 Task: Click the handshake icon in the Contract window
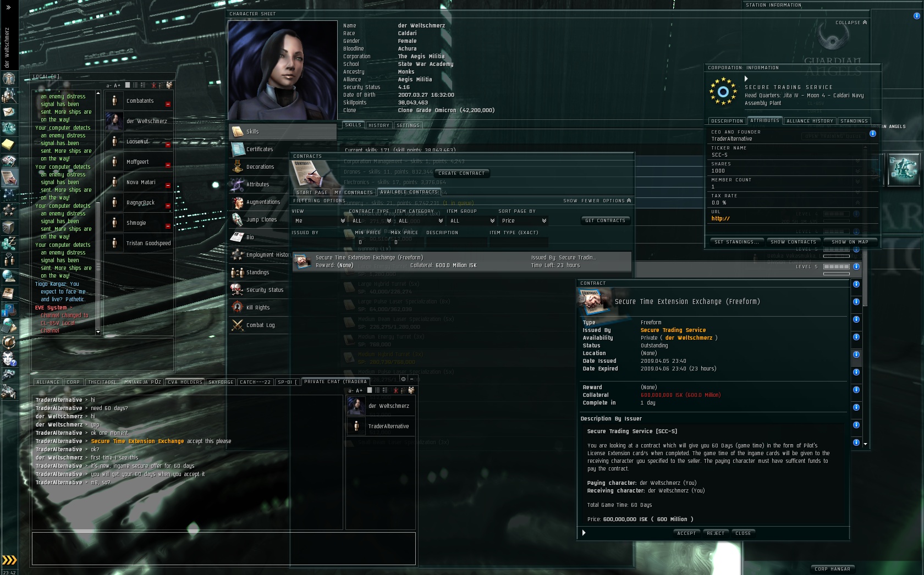tap(595, 301)
